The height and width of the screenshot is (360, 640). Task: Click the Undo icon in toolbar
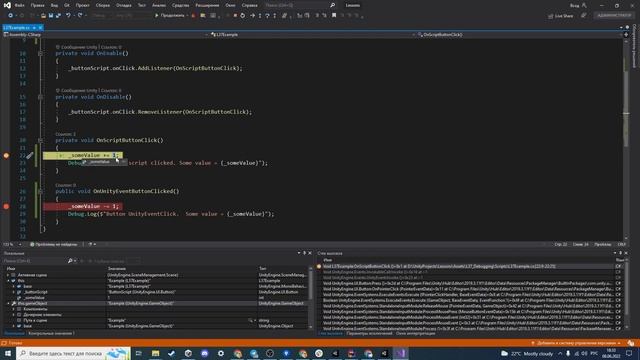(x=68, y=16)
